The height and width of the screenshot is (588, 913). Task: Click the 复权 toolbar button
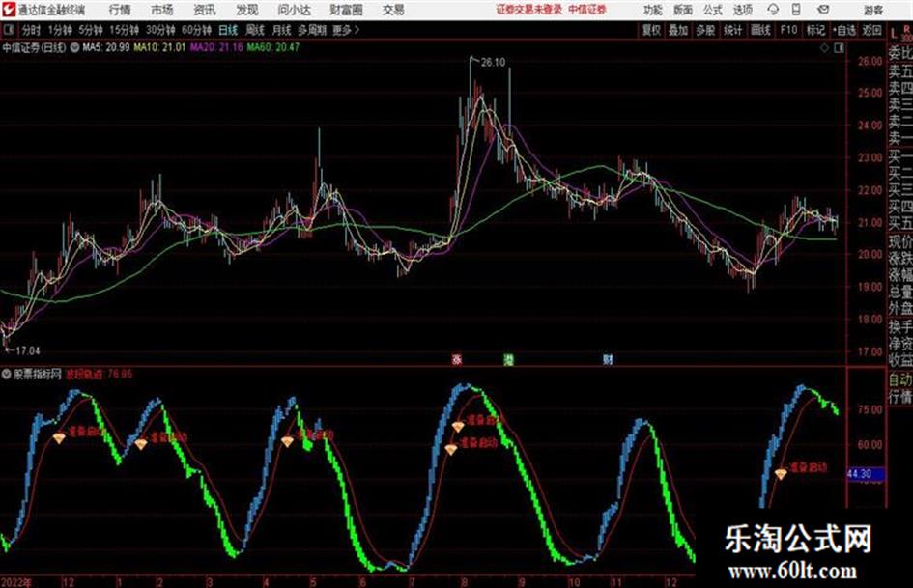(x=651, y=30)
